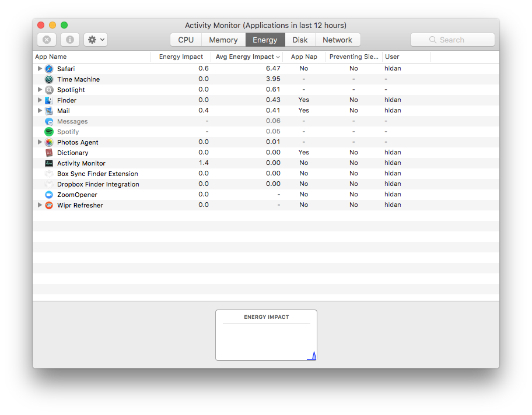The image size is (532, 415).
Task: Click the search magnifier icon
Action: click(433, 40)
